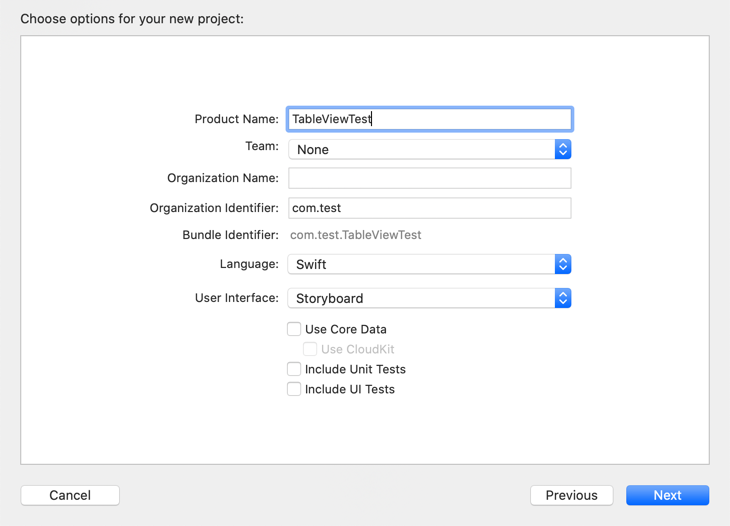
Task: Check the Include UI Tests option
Action: pos(294,389)
